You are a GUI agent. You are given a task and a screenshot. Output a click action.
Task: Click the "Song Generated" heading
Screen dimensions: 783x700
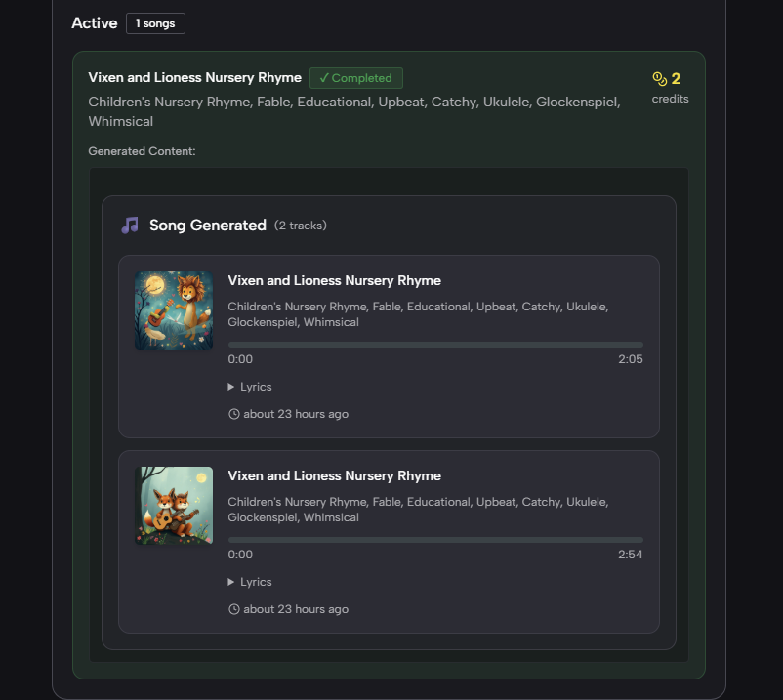(x=207, y=226)
